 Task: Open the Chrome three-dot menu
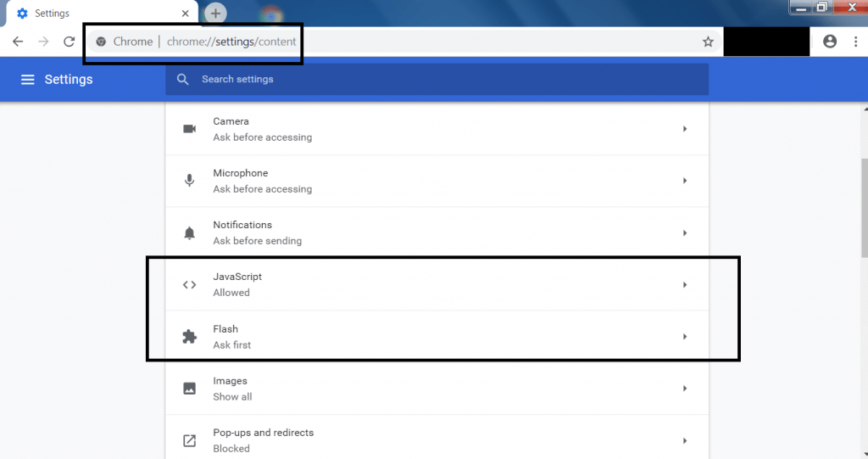[855, 42]
